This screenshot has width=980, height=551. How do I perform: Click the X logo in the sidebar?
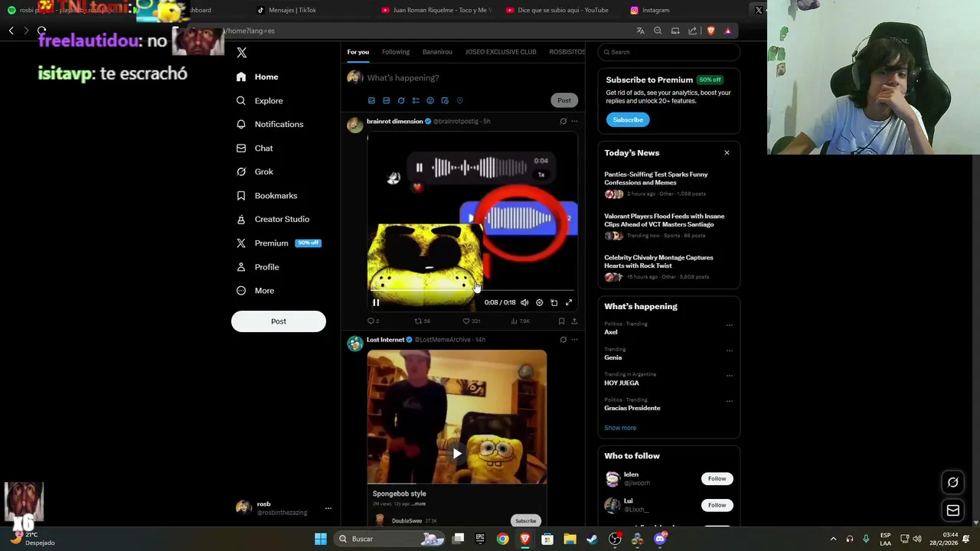click(x=242, y=53)
